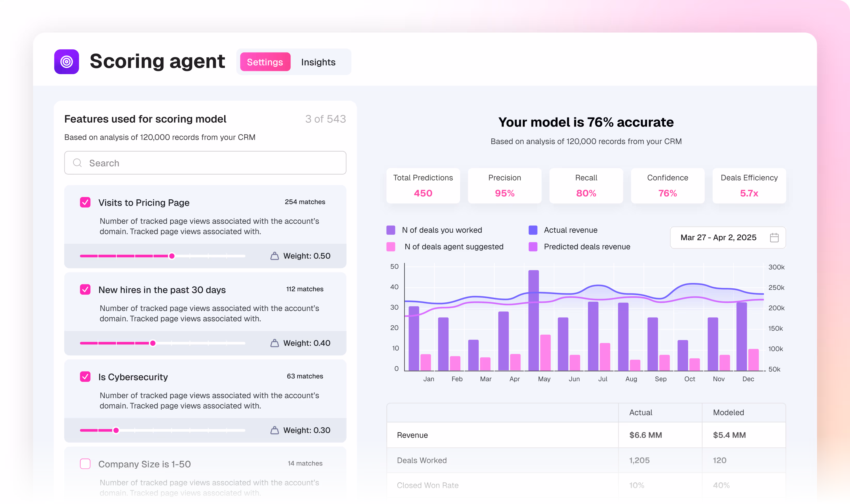Click the Actual revenue legend swatch
Screen dimensions: 850x504
533,230
